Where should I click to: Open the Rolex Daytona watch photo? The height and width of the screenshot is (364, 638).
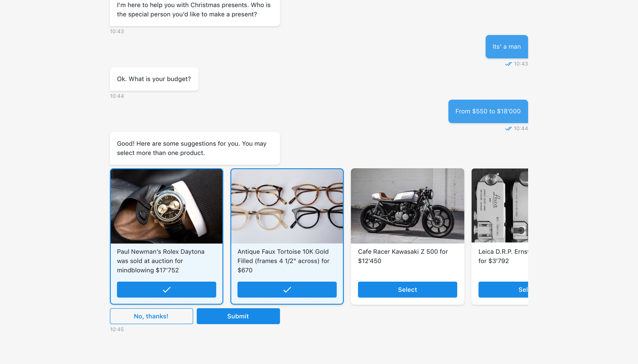[x=167, y=206]
